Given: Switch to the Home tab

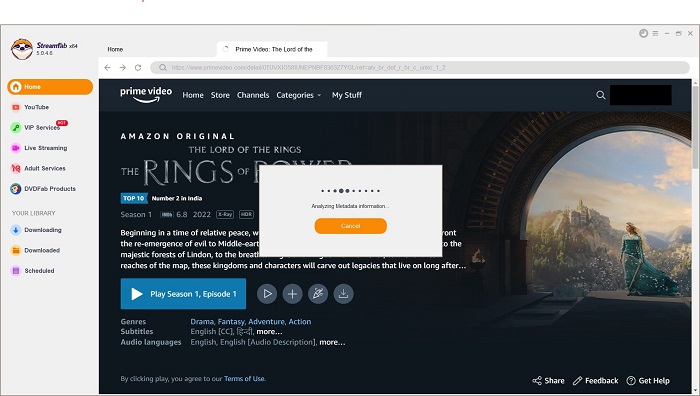Looking at the screenshot, I should click(x=115, y=50).
